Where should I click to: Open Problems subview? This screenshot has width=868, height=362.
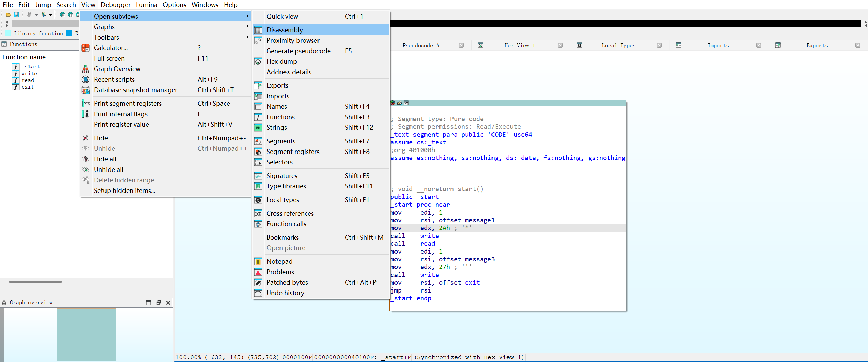(x=321, y=272)
